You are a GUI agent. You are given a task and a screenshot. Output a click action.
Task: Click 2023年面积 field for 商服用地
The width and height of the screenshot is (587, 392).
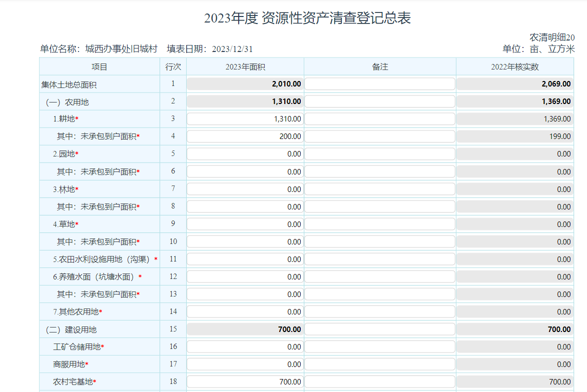tap(245, 364)
